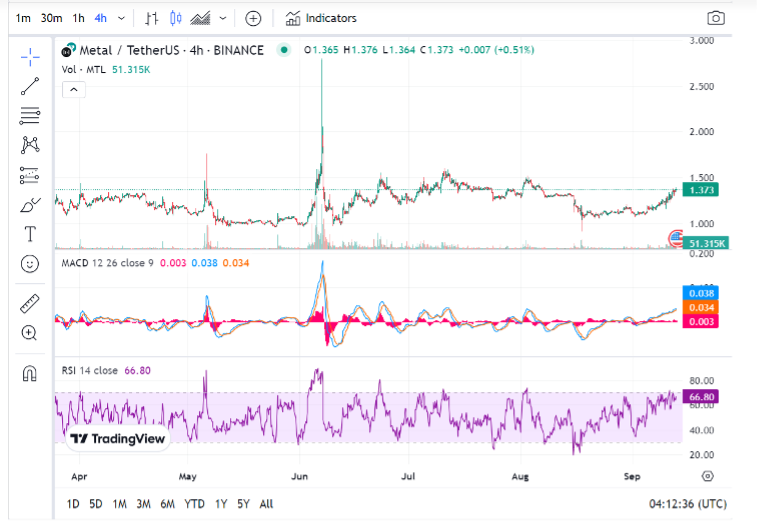Select the YTD date range
Viewport: 758px width, 525px height.
[195, 504]
